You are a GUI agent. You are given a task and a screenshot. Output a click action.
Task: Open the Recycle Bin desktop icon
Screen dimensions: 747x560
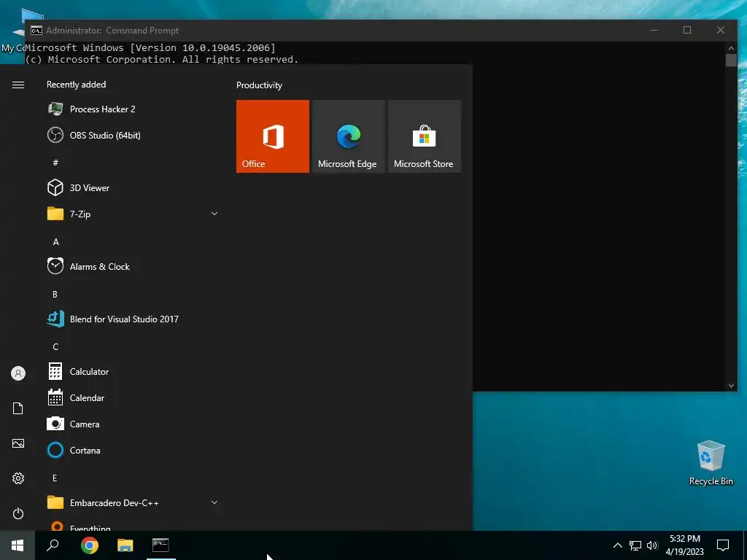click(711, 463)
